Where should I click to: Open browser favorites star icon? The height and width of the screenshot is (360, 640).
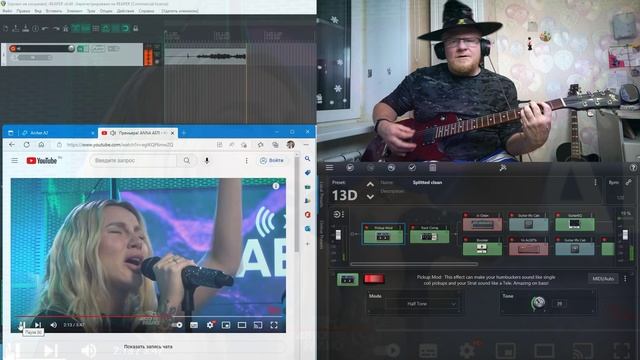[x=260, y=144]
